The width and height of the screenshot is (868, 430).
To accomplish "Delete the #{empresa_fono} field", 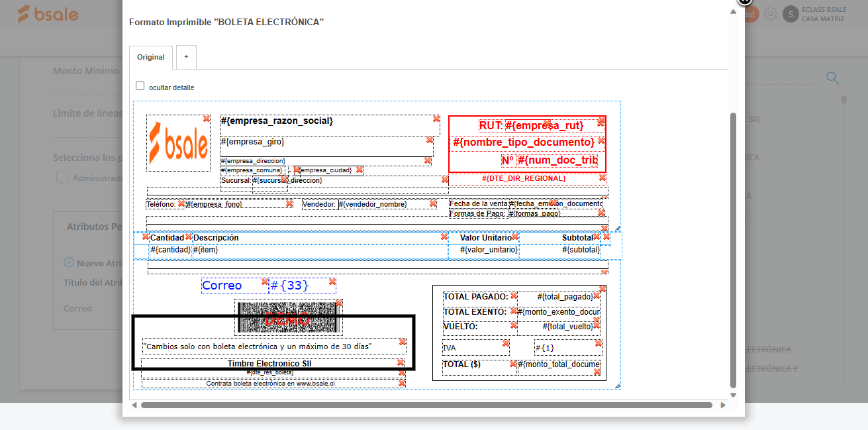I will [x=289, y=203].
